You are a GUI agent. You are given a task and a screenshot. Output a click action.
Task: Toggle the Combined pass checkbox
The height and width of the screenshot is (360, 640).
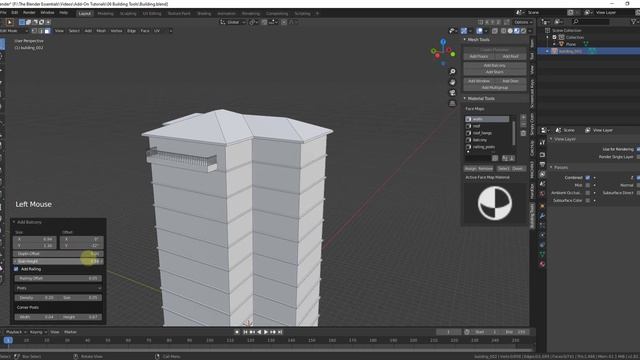click(x=587, y=178)
